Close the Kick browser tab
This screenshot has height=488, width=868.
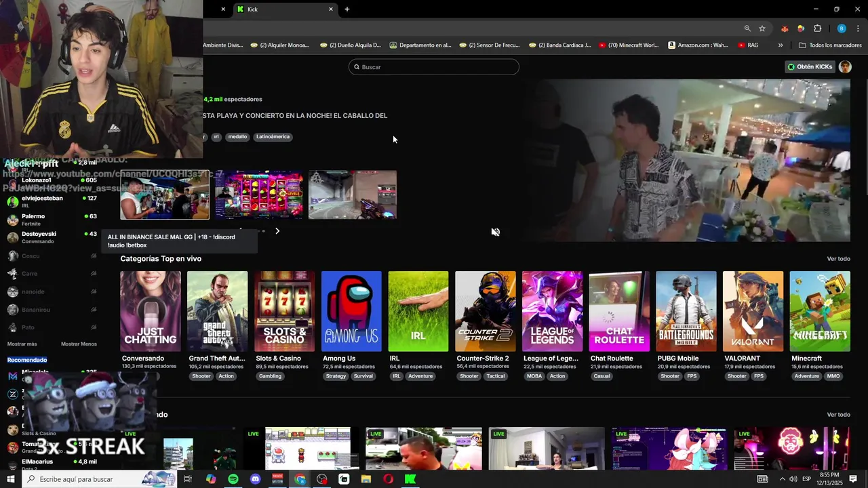[x=331, y=9]
